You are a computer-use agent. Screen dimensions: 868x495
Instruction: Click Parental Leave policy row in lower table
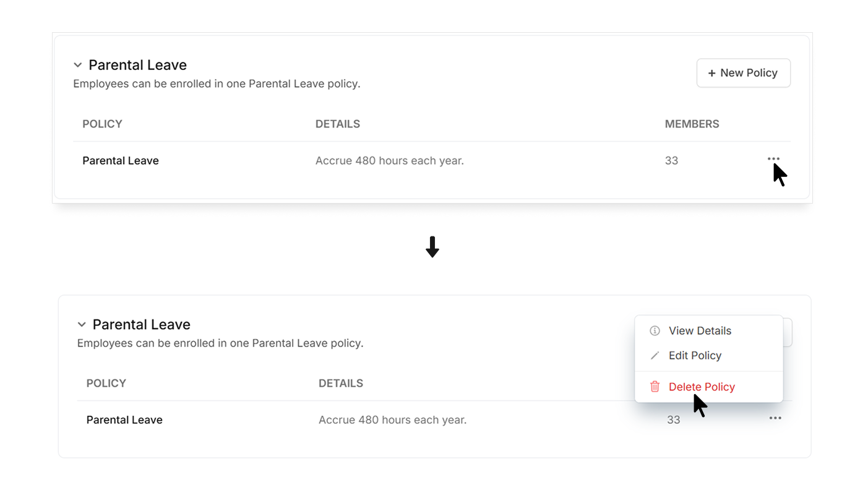pos(434,420)
